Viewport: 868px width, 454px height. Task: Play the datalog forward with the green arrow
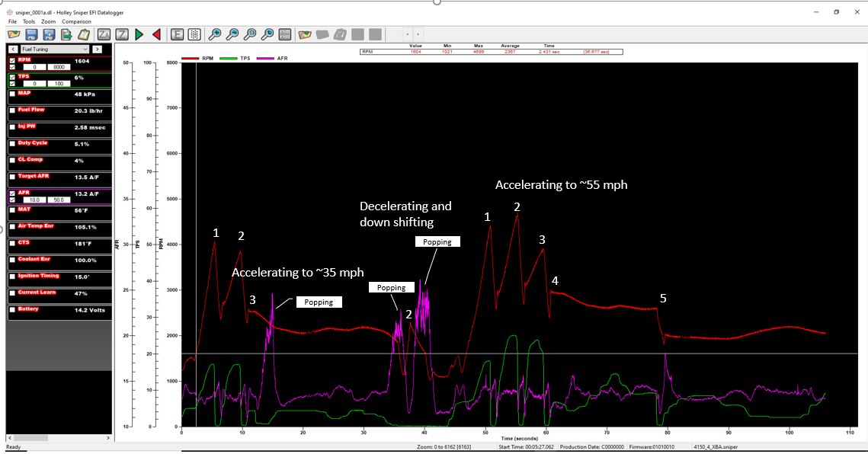[x=139, y=34]
